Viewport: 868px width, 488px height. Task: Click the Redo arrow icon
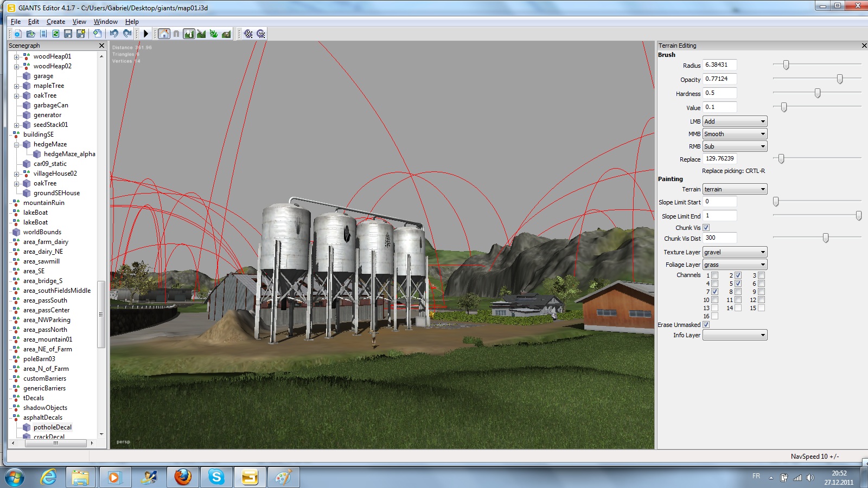pos(127,34)
